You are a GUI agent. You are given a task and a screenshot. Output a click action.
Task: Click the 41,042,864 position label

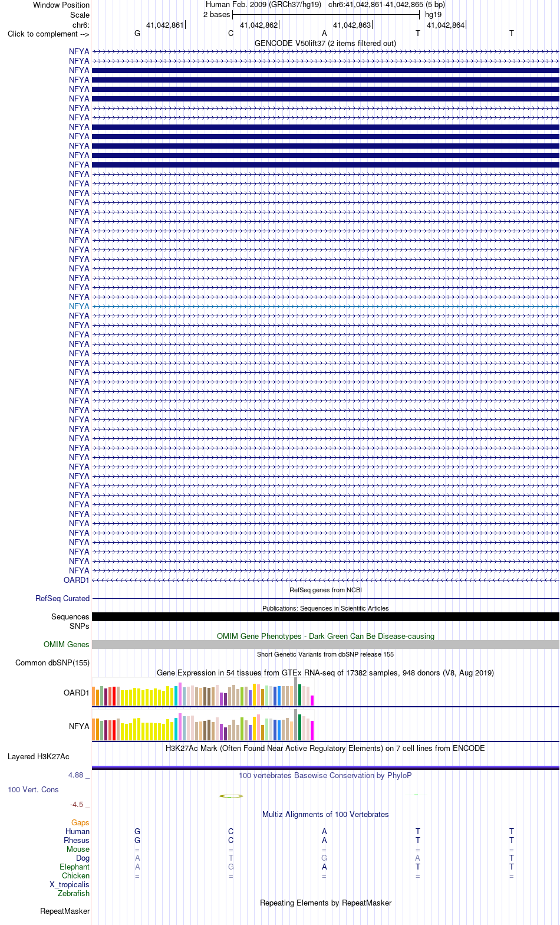tap(446, 25)
